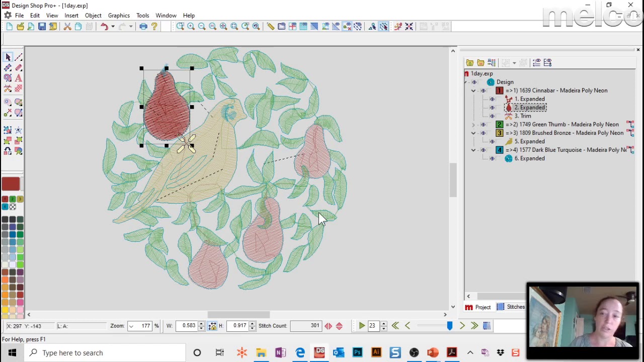The width and height of the screenshot is (644, 362).
Task: Expand the 1749 Green Thumb color block
Action: (x=473, y=125)
